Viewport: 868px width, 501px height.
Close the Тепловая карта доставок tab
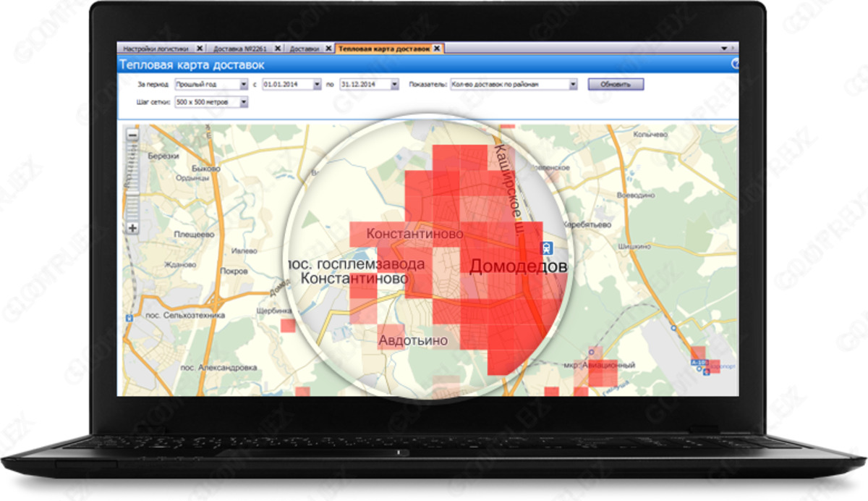pyautogui.click(x=437, y=49)
